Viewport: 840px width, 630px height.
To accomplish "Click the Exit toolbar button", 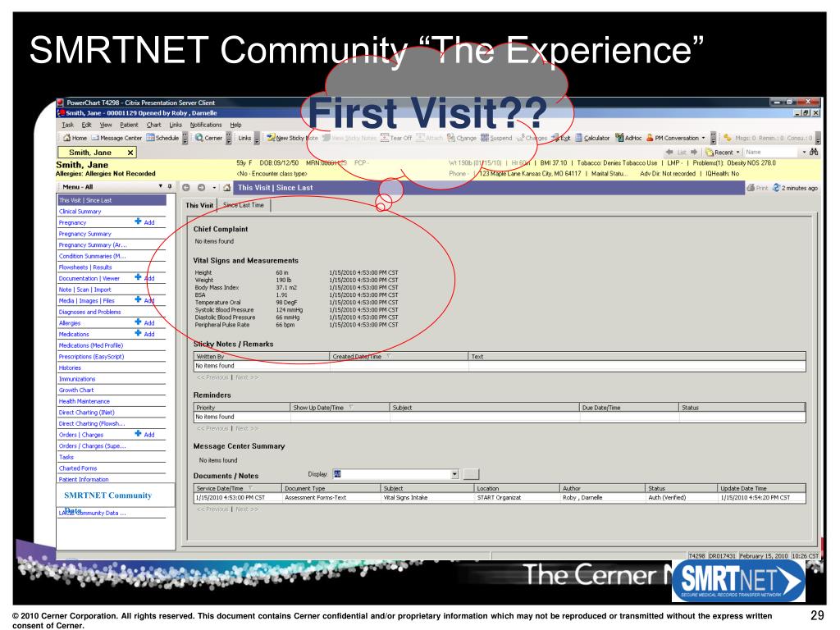I will point(561,138).
